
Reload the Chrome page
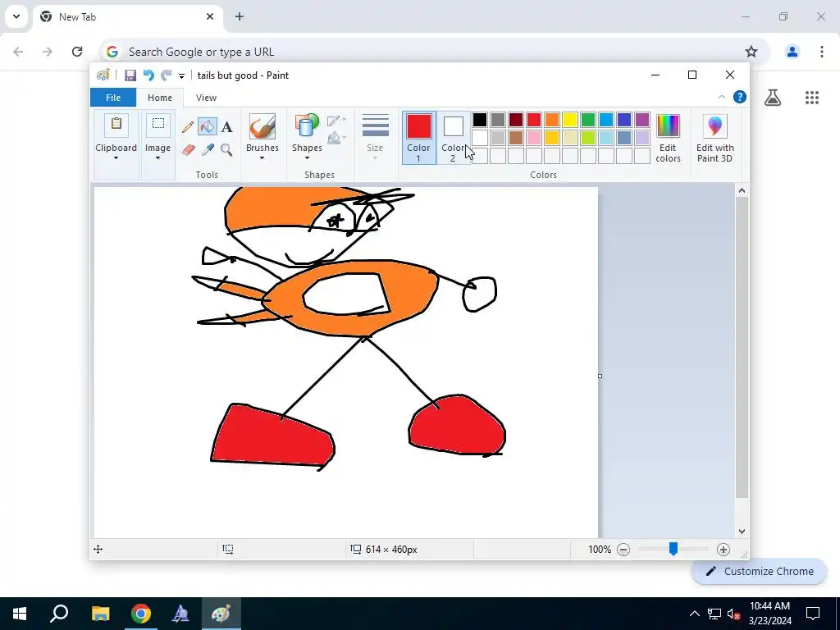[77, 52]
